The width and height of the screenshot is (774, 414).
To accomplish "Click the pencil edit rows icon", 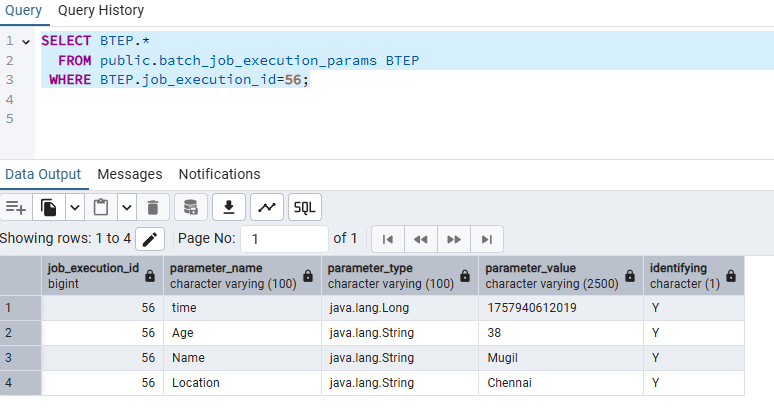I will 150,239.
